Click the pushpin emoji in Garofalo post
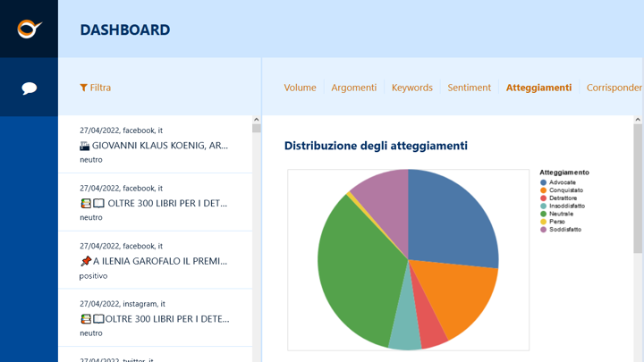 [x=86, y=261]
